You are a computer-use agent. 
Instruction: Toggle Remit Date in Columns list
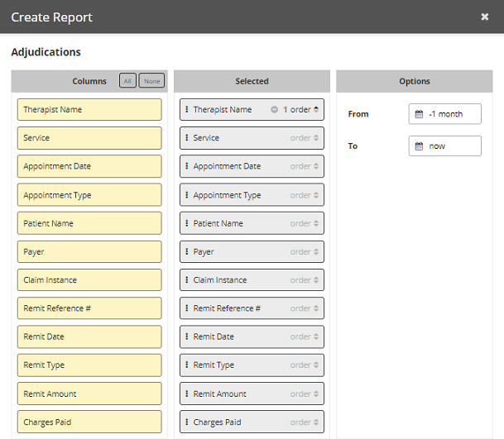click(89, 336)
